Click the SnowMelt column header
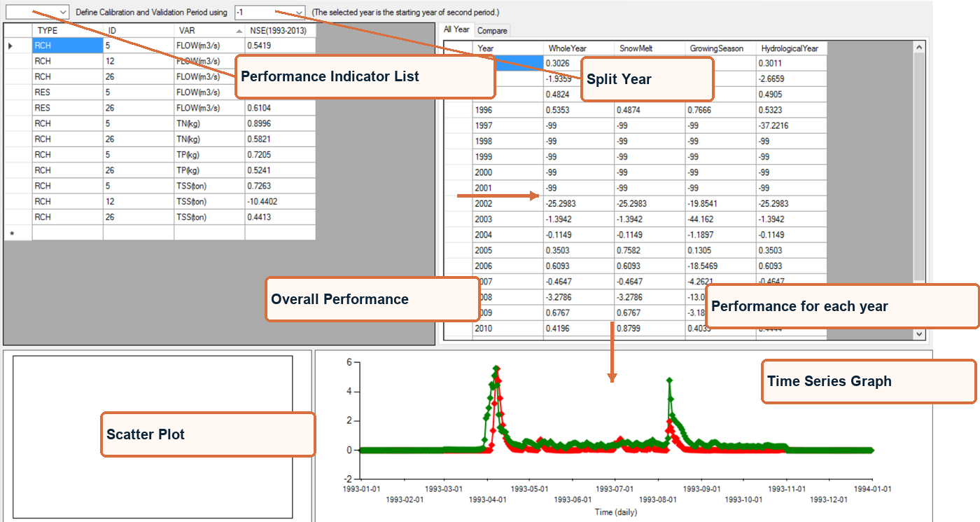The height and width of the screenshot is (522, 980). click(x=650, y=48)
